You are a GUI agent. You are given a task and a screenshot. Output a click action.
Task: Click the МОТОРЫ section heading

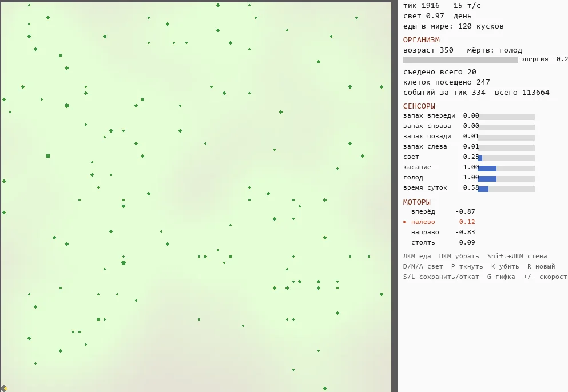point(417,202)
